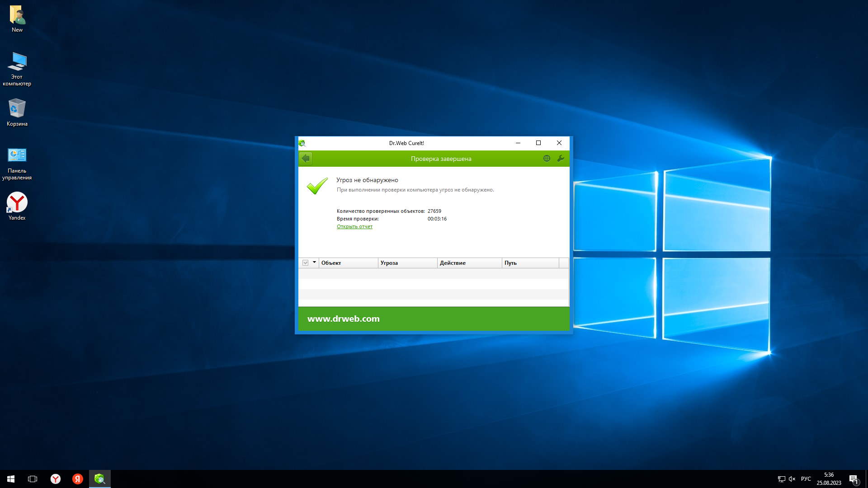The width and height of the screenshot is (868, 488).
Task: Toggle the select-all checkbox in table header
Action: 306,263
